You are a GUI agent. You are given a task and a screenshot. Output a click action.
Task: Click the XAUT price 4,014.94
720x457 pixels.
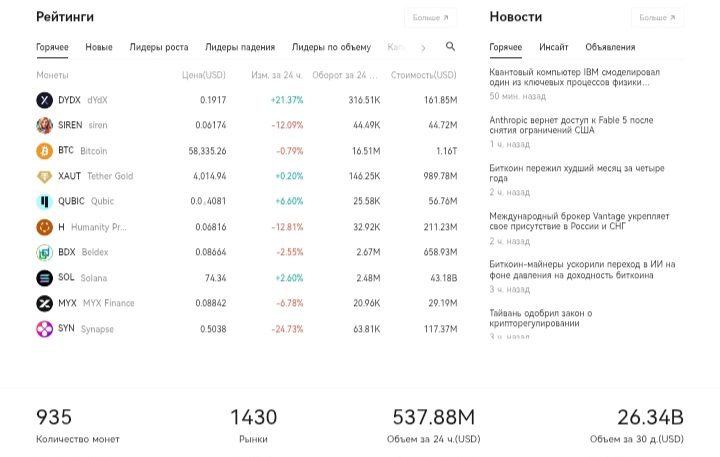209,176
